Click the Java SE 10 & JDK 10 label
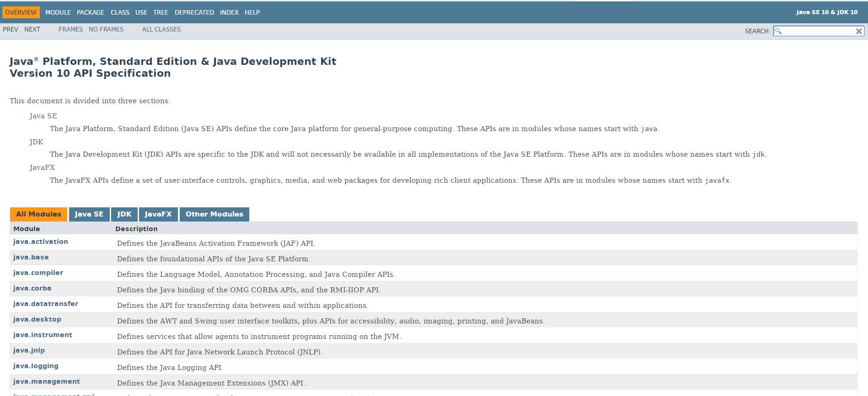Viewport: 868px width, 396px height. [x=827, y=12]
